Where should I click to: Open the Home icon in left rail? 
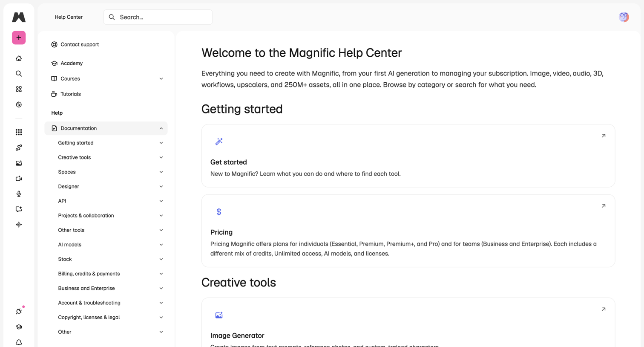pyautogui.click(x=19, y=58)
